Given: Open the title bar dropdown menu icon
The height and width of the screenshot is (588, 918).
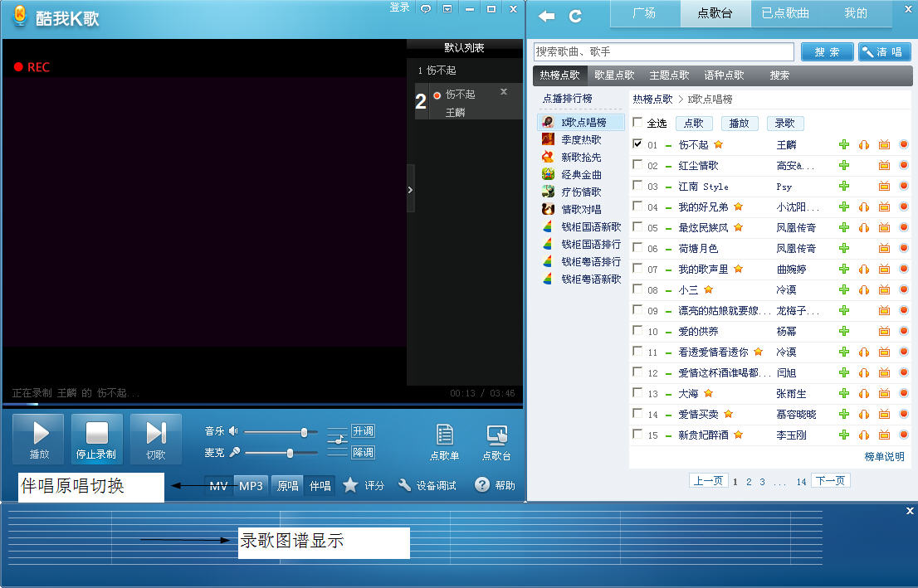Looking at the screenshot, I should [x=447, y=8].
